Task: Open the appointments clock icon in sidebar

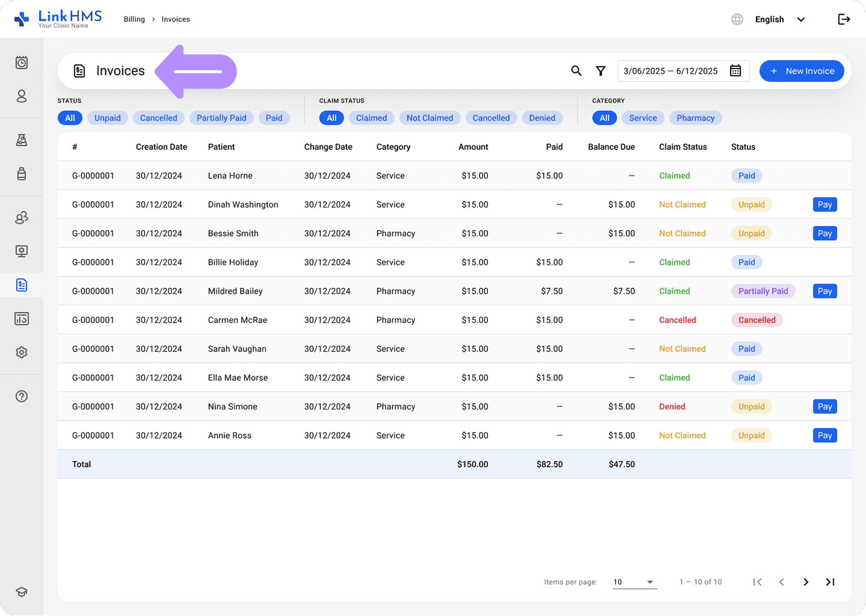Action: [x=22, y=63]
